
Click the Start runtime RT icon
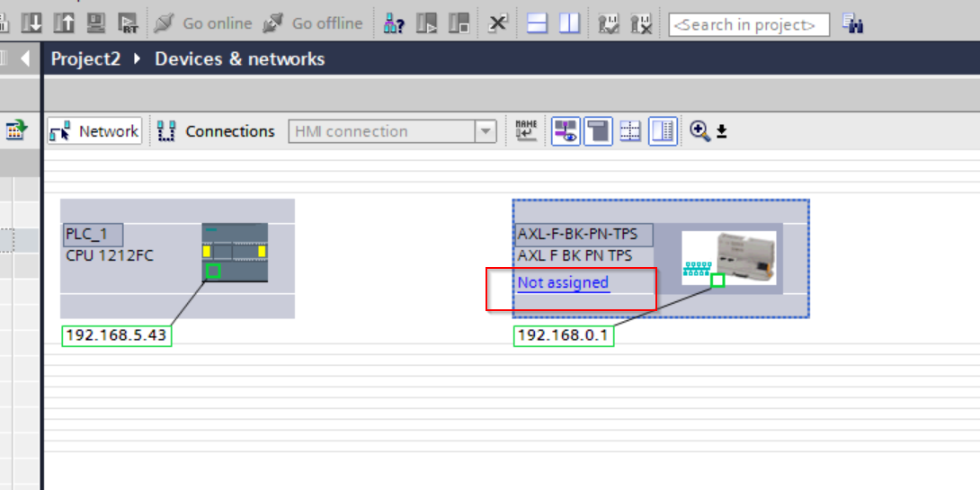(129, 23)
